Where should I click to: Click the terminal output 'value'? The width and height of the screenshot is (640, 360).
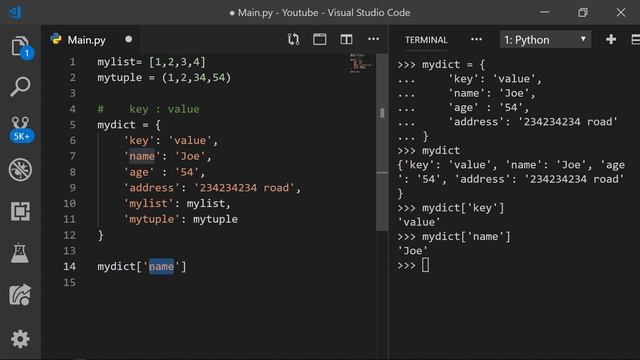point(419,222)
